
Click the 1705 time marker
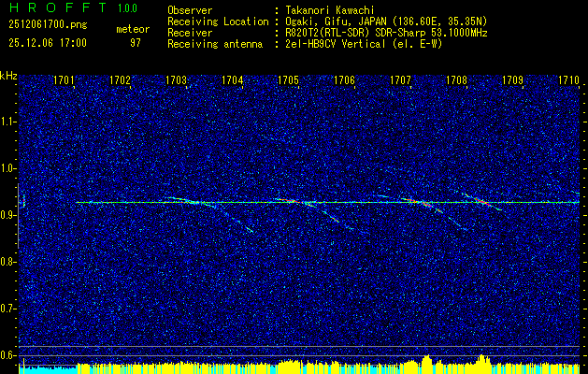pos(288,80)
